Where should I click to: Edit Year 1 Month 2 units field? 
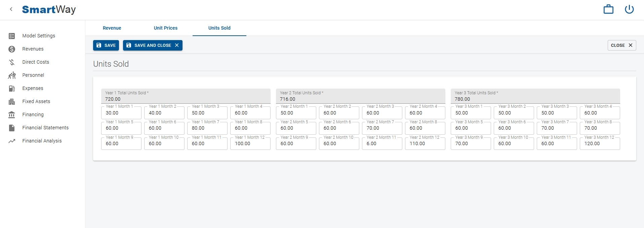coord(164,113)
